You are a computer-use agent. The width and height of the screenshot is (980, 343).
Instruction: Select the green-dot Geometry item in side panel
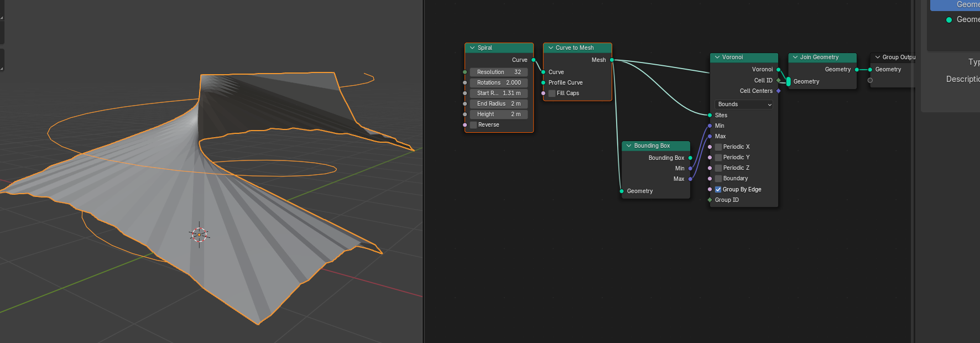[x=963, y=20]
